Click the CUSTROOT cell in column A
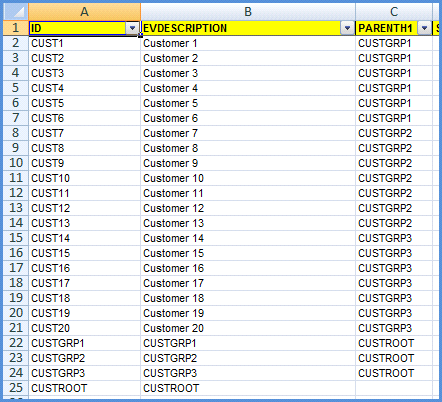The image size is (442, 402). click(84, 388)
